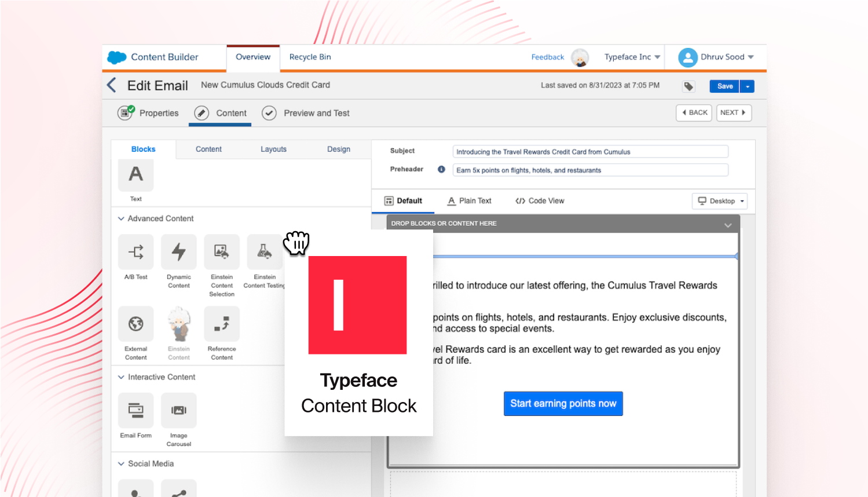Choose the Einstein Content Selection block
Image resolution: width=868 pixels, height=497 pixels.
(x=222, y=252)
